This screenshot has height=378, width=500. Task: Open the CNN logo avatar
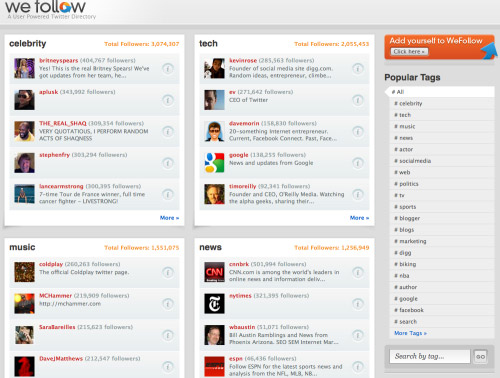coord(214,272)
